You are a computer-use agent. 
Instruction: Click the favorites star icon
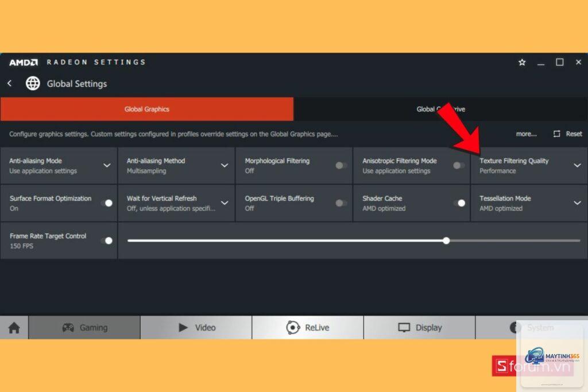click(521, 62)
